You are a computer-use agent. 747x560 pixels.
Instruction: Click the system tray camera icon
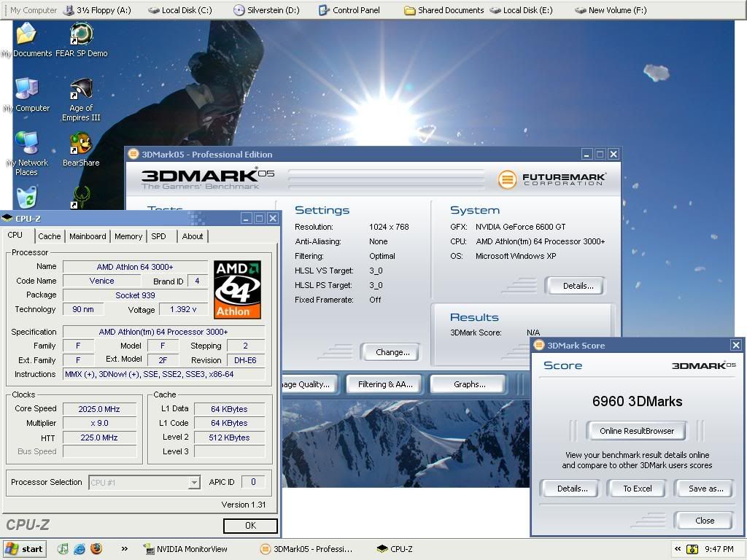point(692,549)
